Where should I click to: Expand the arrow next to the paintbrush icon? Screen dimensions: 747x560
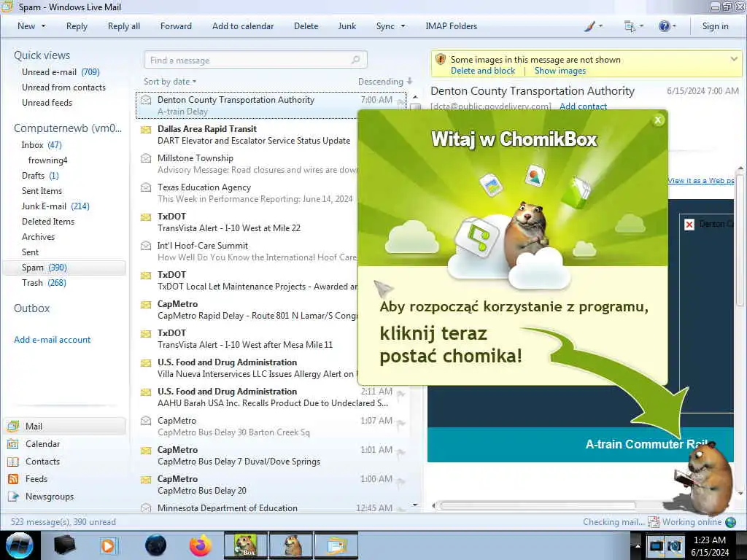click(601, 26)
